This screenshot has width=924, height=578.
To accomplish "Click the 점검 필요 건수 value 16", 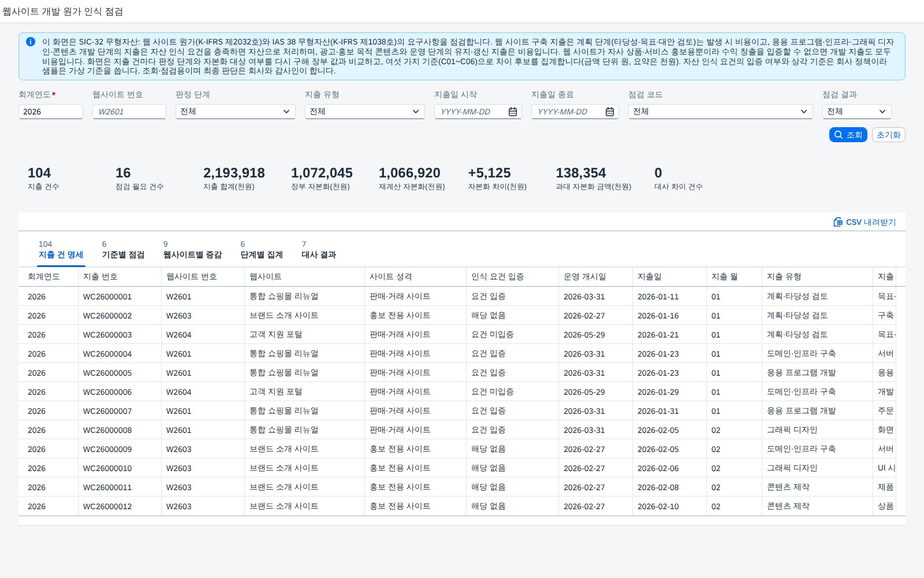I will 123,173.
